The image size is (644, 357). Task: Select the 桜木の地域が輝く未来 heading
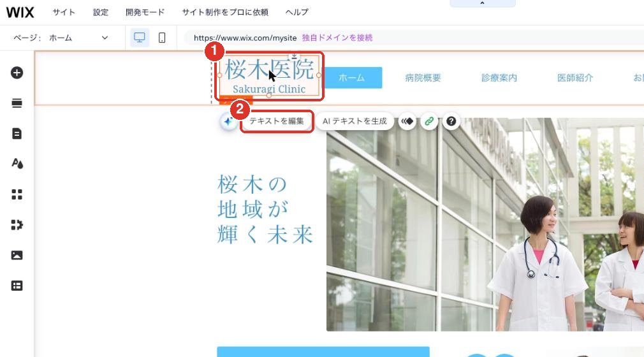pyautogui.click(x=265, y=210)
